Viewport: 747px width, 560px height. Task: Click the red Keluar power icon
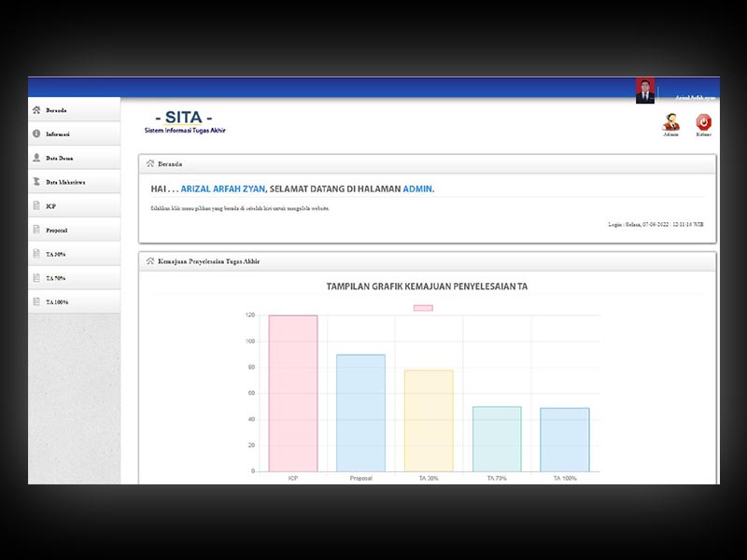pyautogui.click(x=703, y=121)
